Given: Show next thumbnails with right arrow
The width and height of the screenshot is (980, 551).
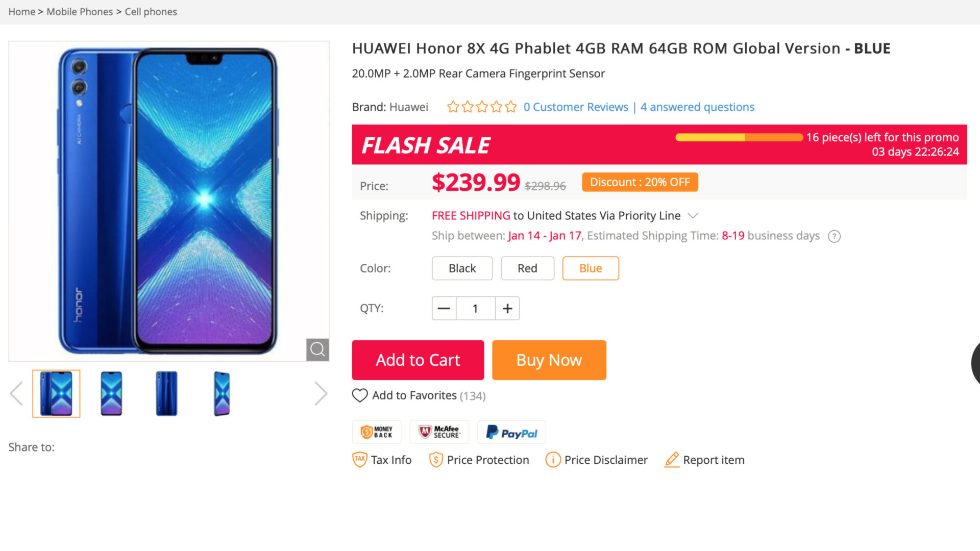Looking at the screenshot, I should pos(321,393).
